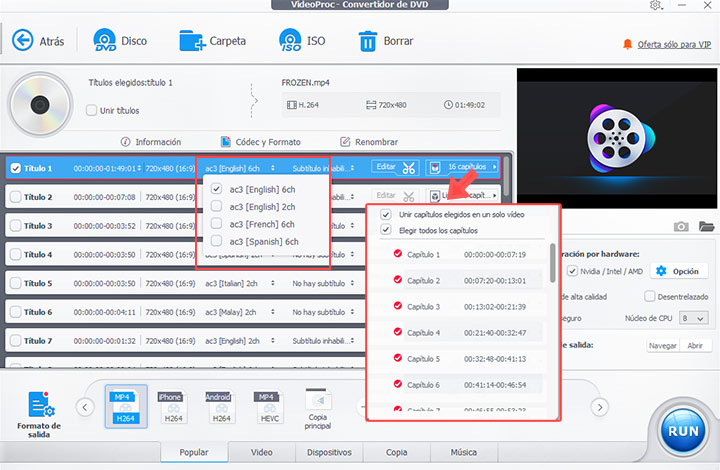Toggle Unir capítulos elegidos en un solo vídeo
The width and height of the screenshot is (720, 470).
coord(386,214)
